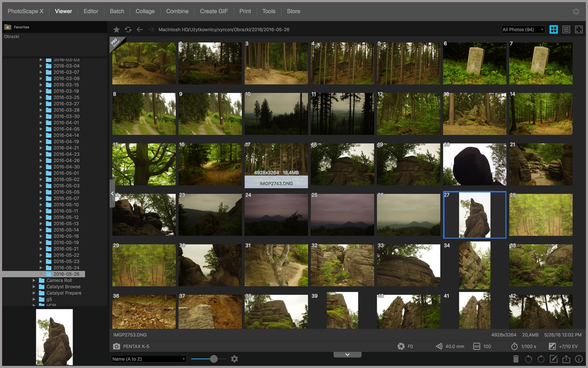588x368 pixels.
Task: Expand the 2016-03-04 folder triangle
Action: 41,66
